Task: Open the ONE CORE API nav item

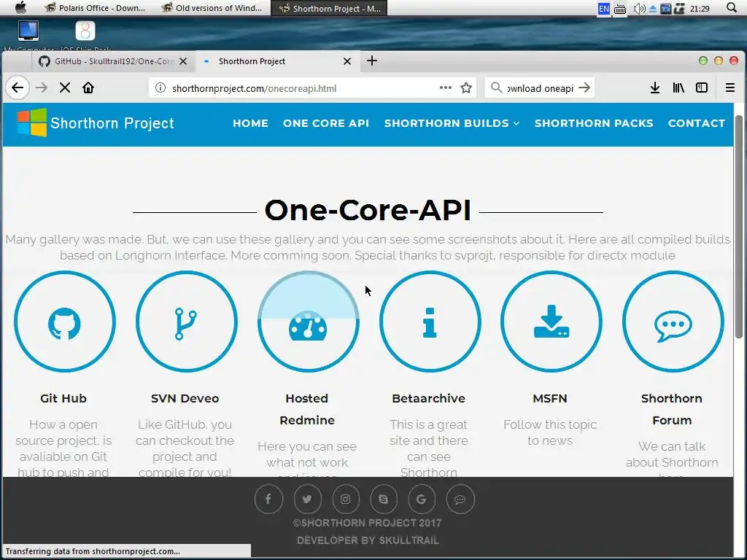Action: pyautogui.click(x=326, y=122)
